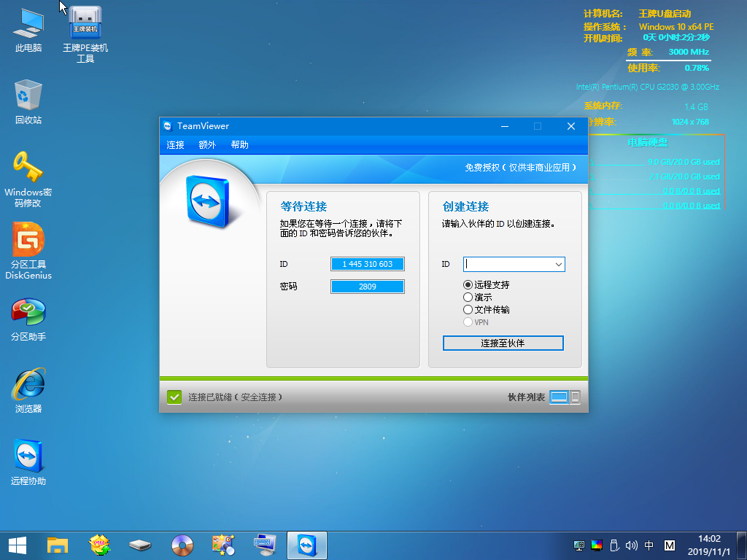Viewport: 747px width, 560px height.
Task: Click the USB device tray icon
Action: tap(614, 545)
